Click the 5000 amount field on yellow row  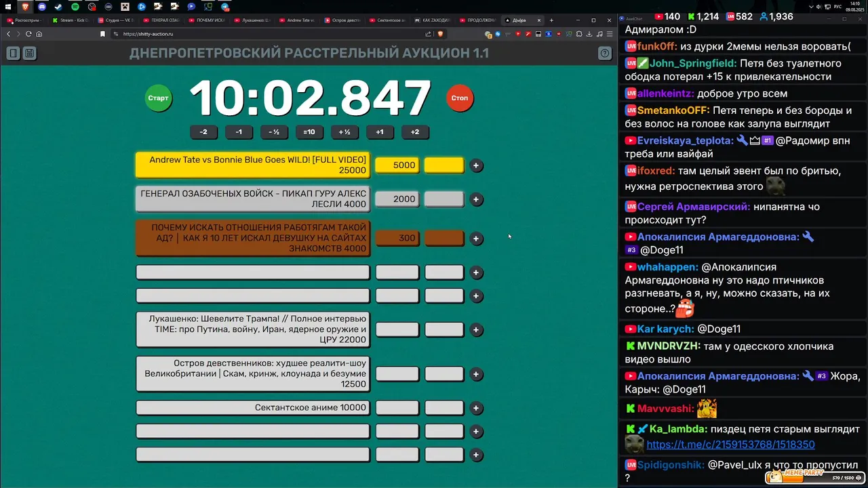point(397,165)
